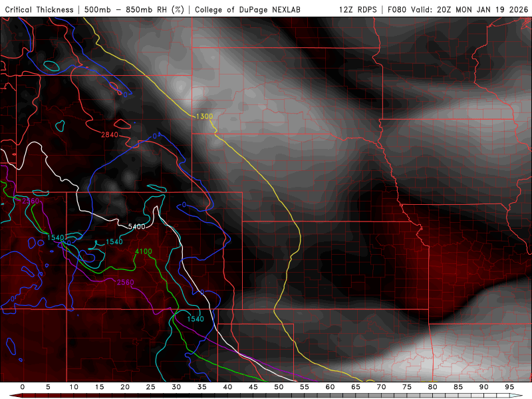Click the "55" value on the color scale

point(305,387)
